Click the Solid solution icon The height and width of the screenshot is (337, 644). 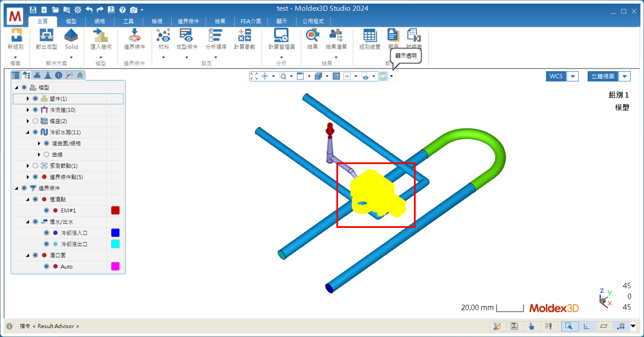[71, 35]
